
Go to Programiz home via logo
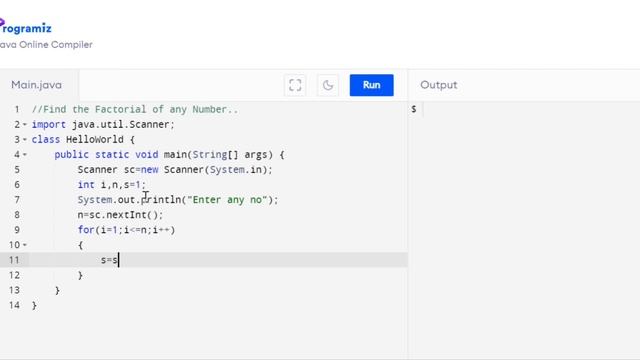(x=25, y=27)
